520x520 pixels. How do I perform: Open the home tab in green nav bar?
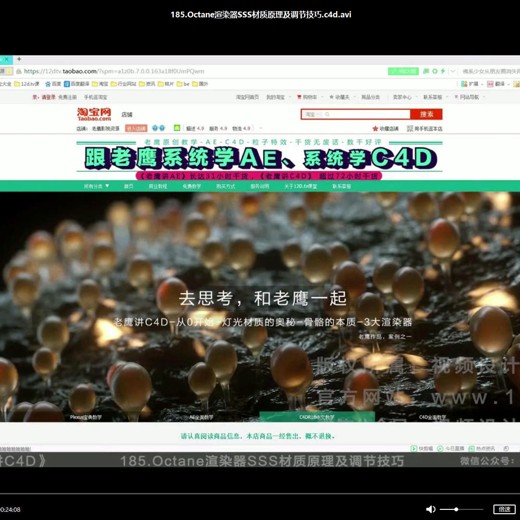click(129, 186)
